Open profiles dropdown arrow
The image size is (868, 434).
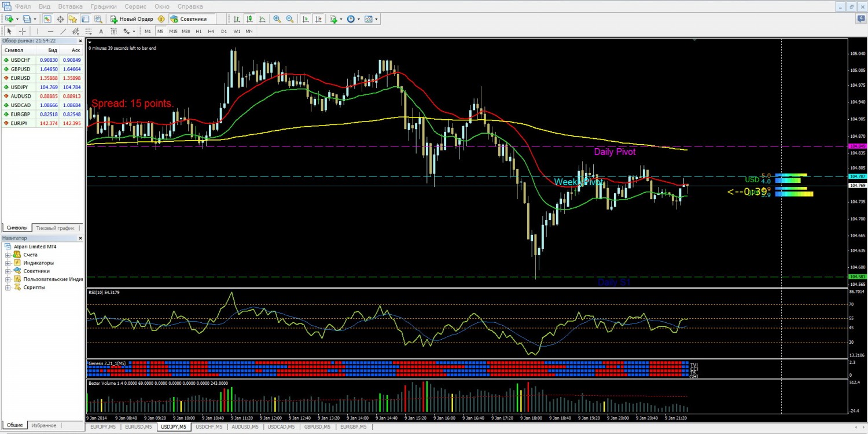pyautogui.click(x=35, y=19)
